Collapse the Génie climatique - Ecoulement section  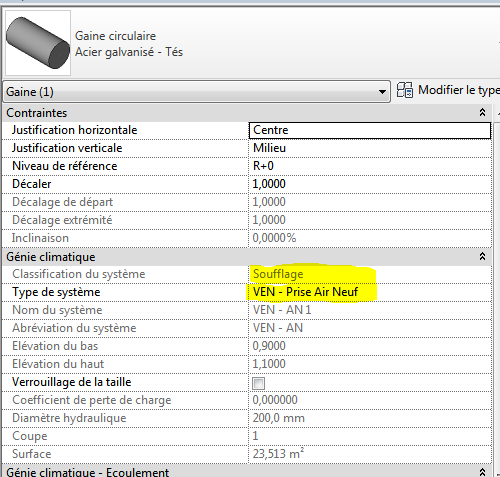[x=482, y=472]
